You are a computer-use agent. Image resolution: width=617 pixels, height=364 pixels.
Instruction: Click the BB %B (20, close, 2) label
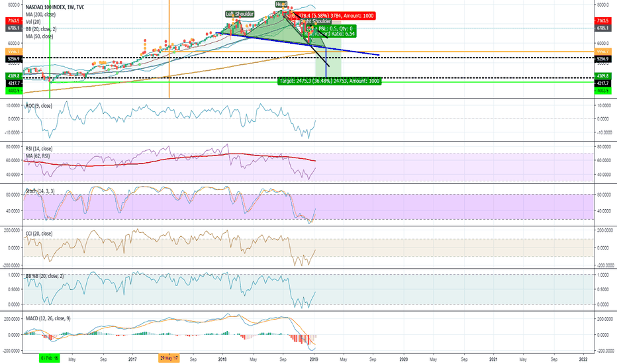(x=44, y=276)
